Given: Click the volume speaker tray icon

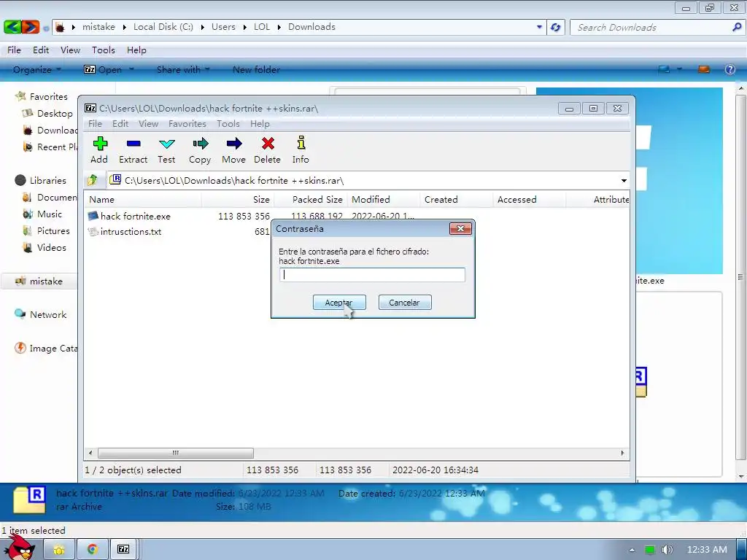Looking at the screenshot, I should (x=667, y=550).
